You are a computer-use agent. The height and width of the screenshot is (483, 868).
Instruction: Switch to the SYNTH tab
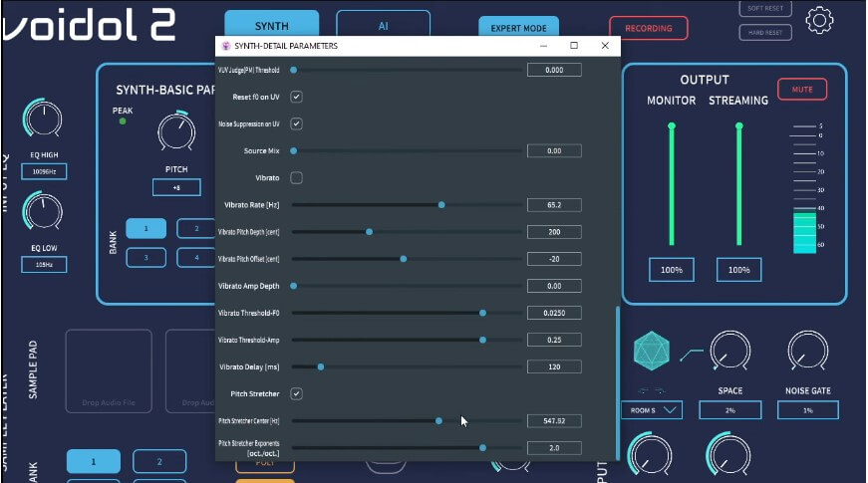[272, 27]
